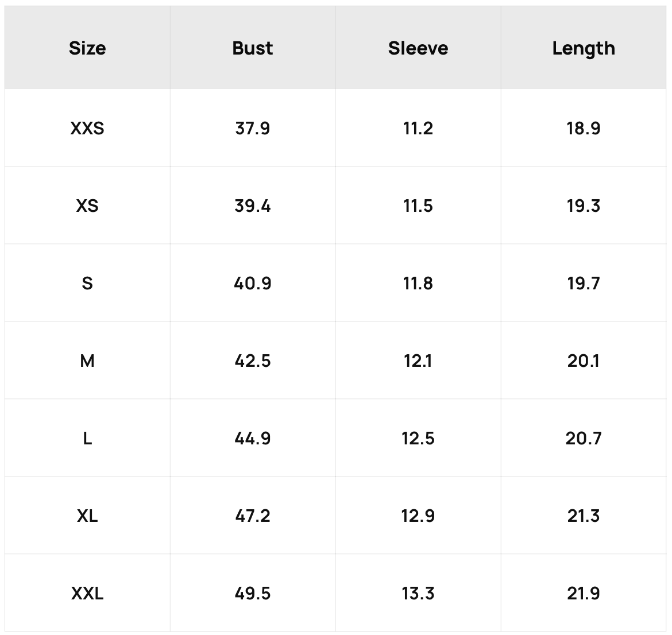
Task: Click sleeve value 12.9
Action: click(418, 516)
